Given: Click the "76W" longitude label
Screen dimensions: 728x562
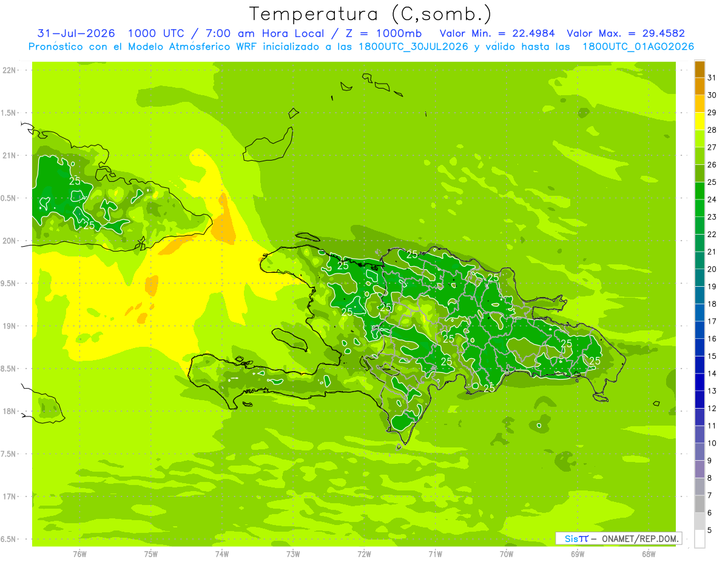Looking at the screenshot, I should pyautogui.click(x=79, y=555).
